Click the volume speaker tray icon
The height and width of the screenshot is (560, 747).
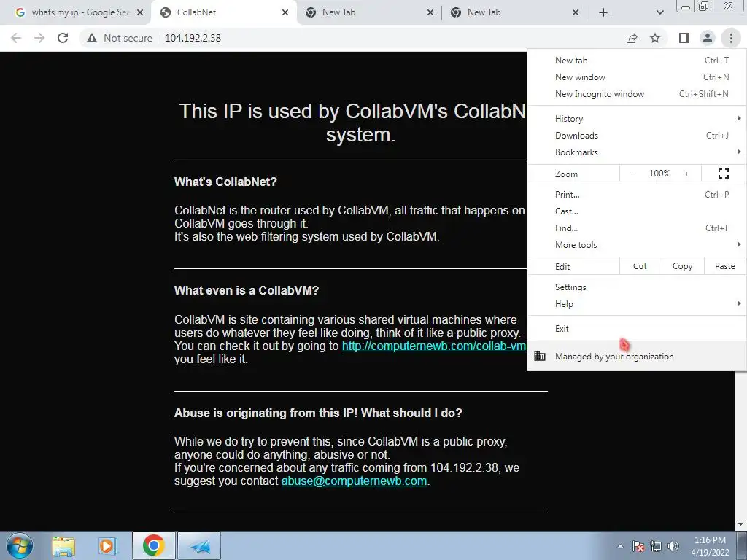673,546
